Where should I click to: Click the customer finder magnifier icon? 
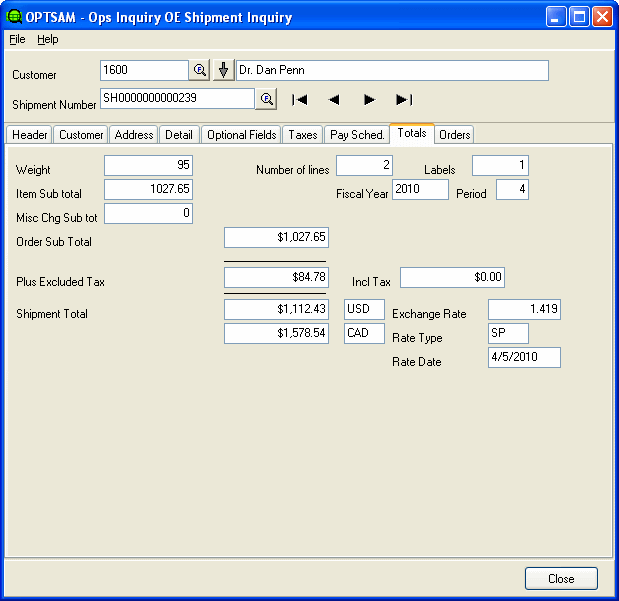(x=200, y=70)
